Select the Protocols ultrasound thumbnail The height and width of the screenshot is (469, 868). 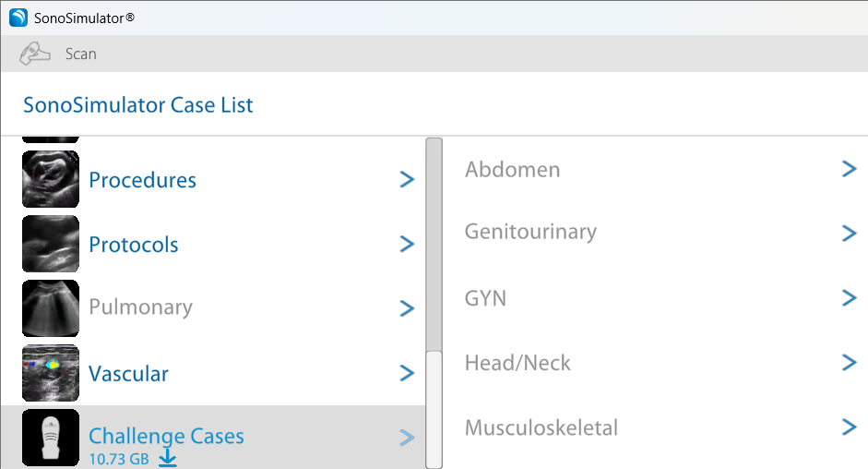coord(51,244)
